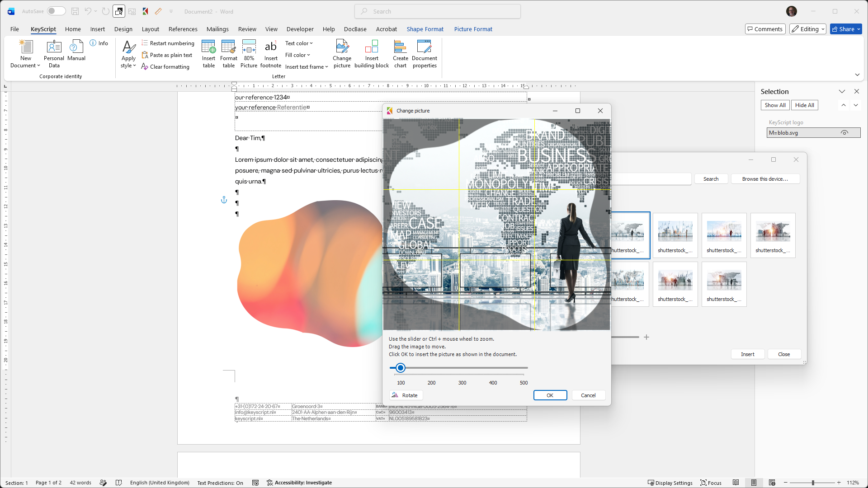Click the Rotate button in dialog
868x488 pixels.
[x=406, y=395]
